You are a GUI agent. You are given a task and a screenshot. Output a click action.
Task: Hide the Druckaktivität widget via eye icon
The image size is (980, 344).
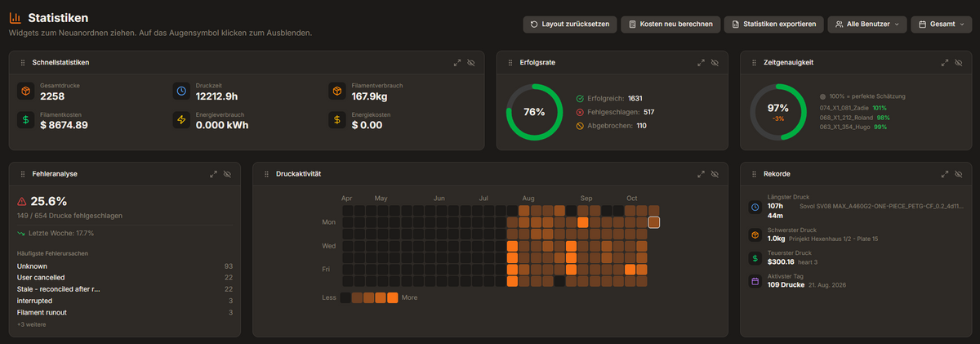[715, 174]
